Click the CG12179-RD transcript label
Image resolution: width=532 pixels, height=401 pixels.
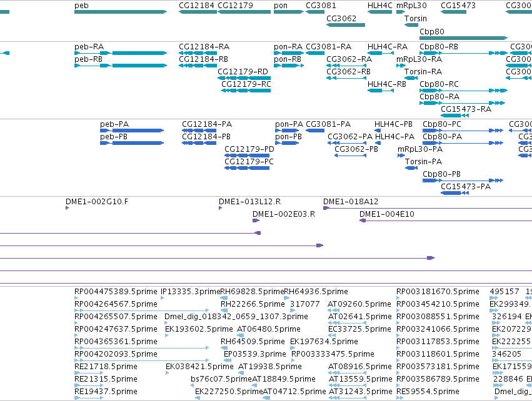tap(243, 72)
